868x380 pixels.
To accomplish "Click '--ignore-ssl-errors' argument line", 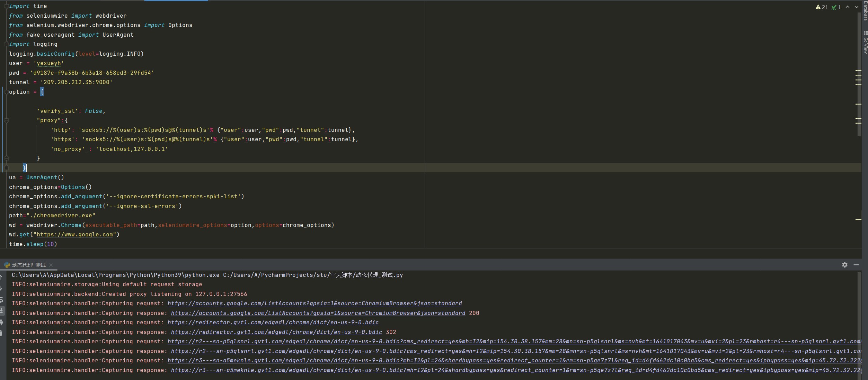I will 95,206.
